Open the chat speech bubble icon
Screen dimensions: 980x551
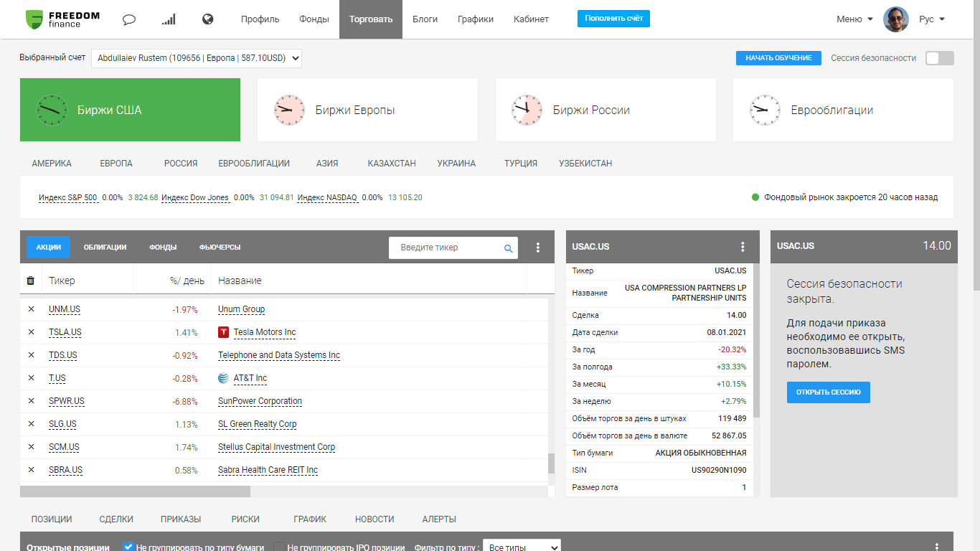click(x=129, y=19)
